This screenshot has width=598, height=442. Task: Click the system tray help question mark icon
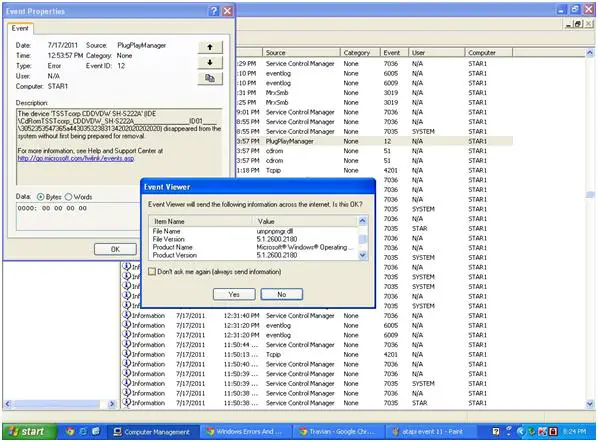click(496, 431)
